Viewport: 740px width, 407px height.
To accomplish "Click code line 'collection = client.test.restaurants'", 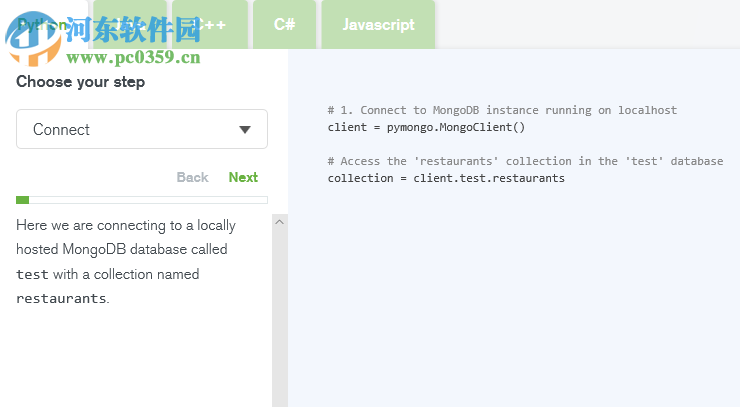I will pyautogui.click(x=446, y=178).
